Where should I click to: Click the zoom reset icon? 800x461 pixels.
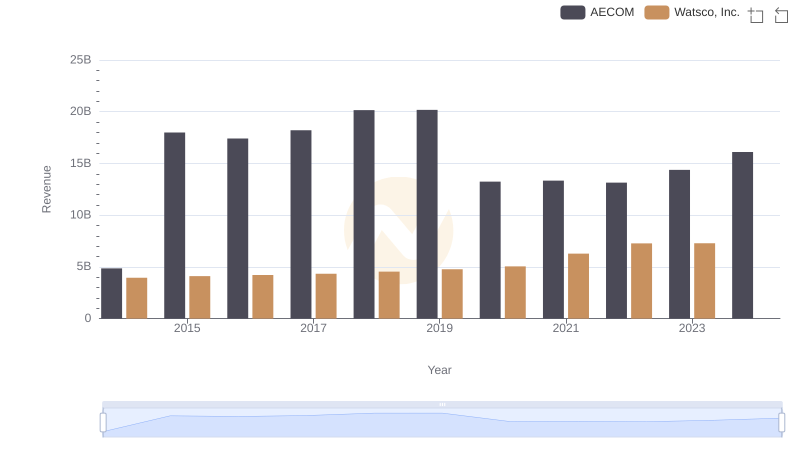pos(782,15)
